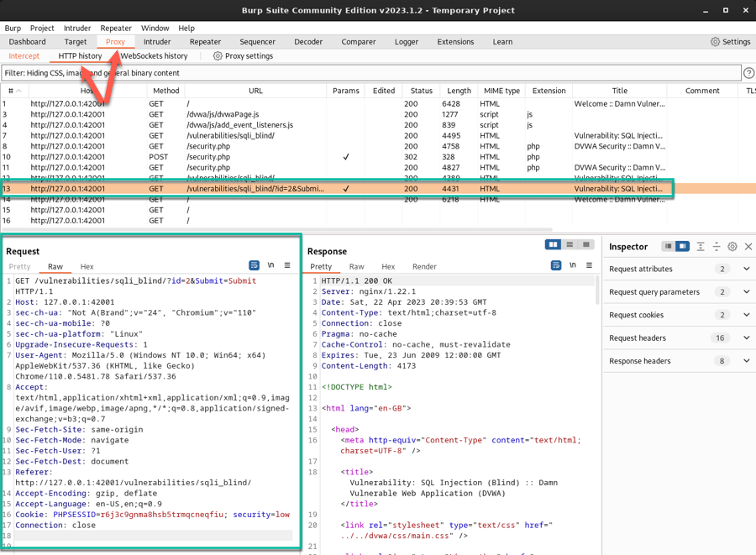Open Burp Settings gear button
This screenshot has height=555, width=756.
point(731,42)
